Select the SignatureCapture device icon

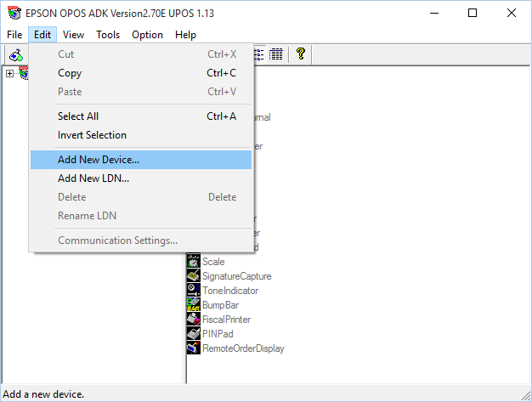tap(194, 276)
